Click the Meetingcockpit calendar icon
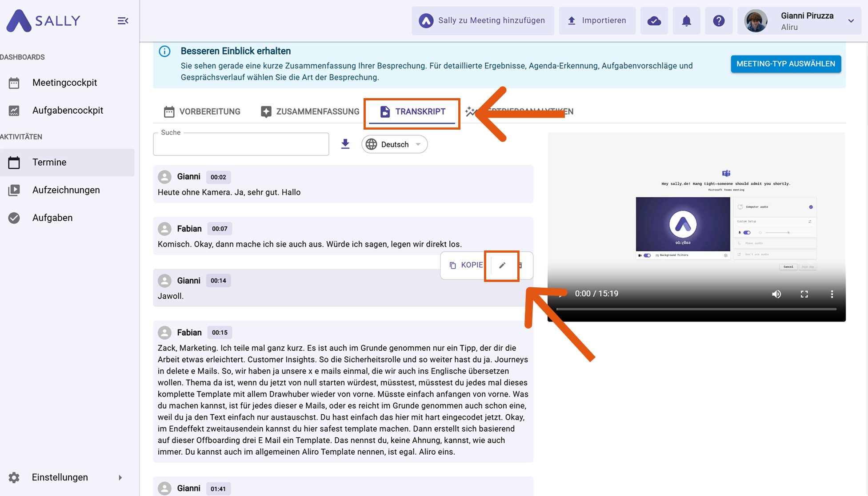868x496 pixels. pos(14,83)
